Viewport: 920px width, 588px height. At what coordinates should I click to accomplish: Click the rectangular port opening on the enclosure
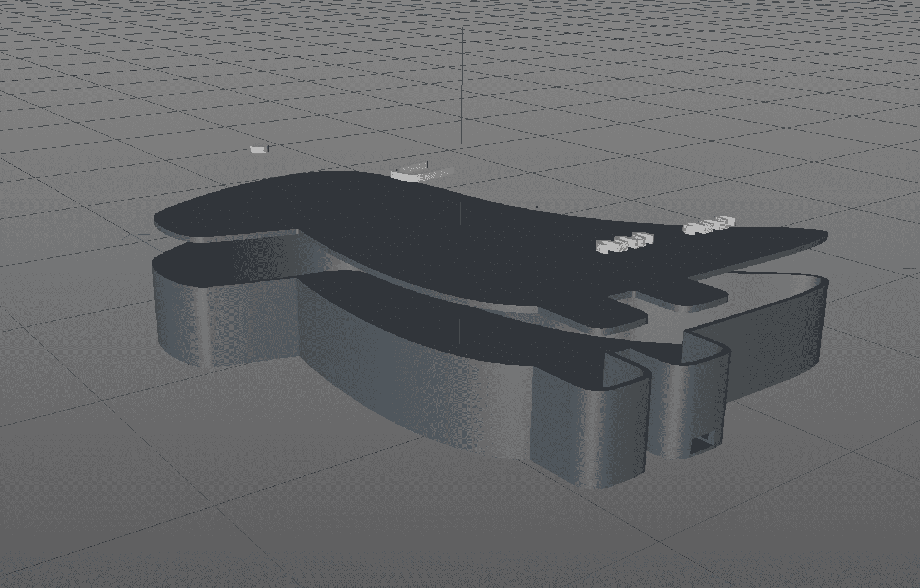(x=702, y=444)
